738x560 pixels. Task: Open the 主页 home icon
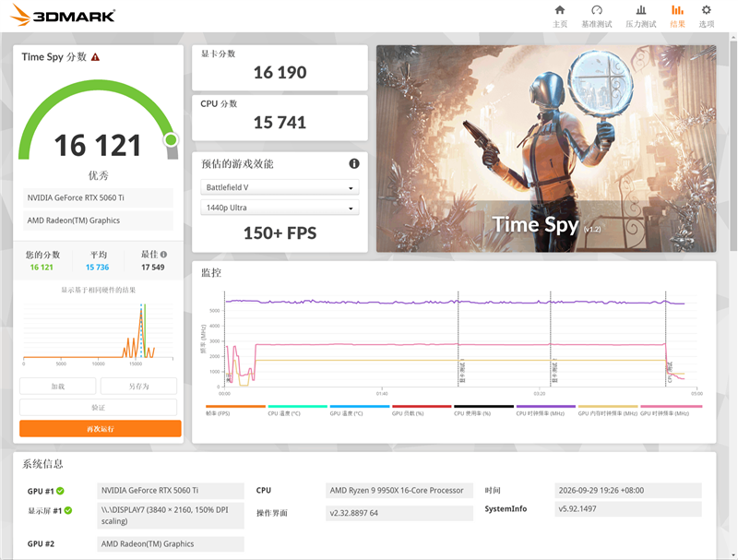click(560, 10)
